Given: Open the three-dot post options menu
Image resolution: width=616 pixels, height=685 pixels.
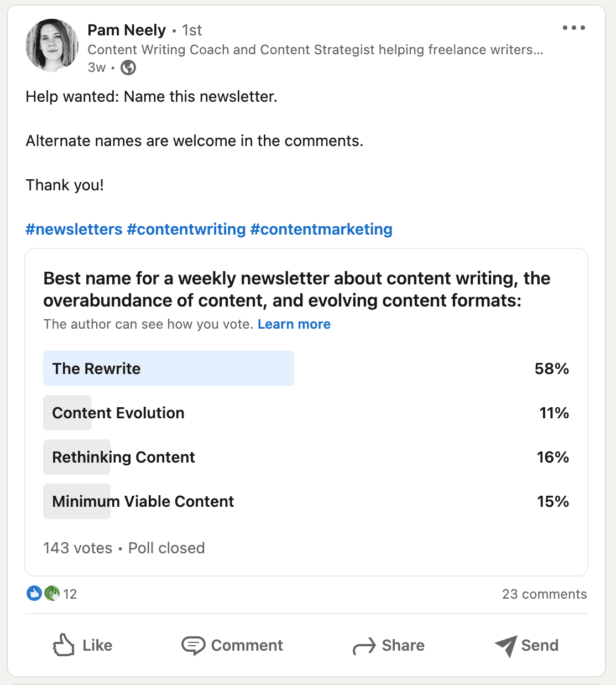Looking at the screenshot, I should click(573, 28).
